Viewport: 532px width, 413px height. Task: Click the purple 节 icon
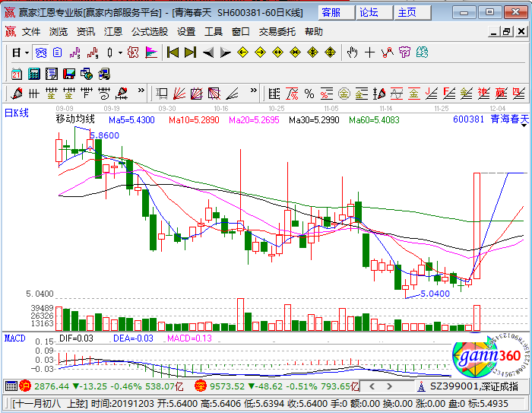coord(405,52)
